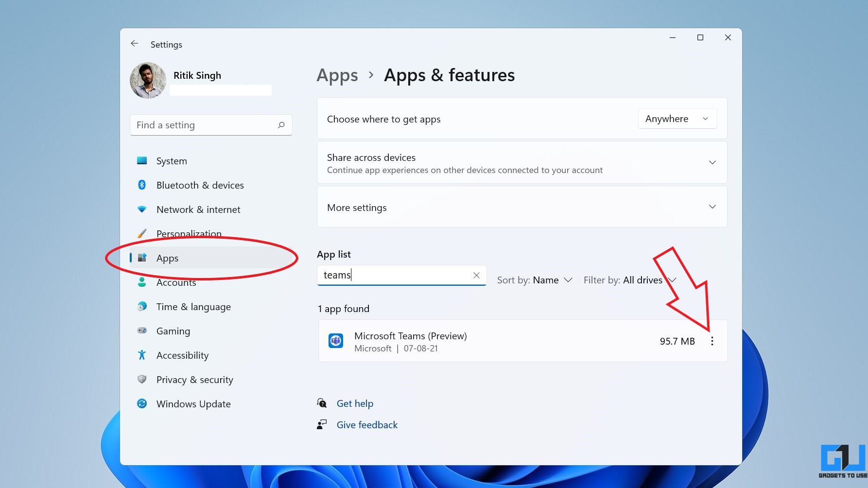Click the search magnifier icon in Find a setting
The width and height of the screenshot is (868, 488).
[x=281, y=125]
